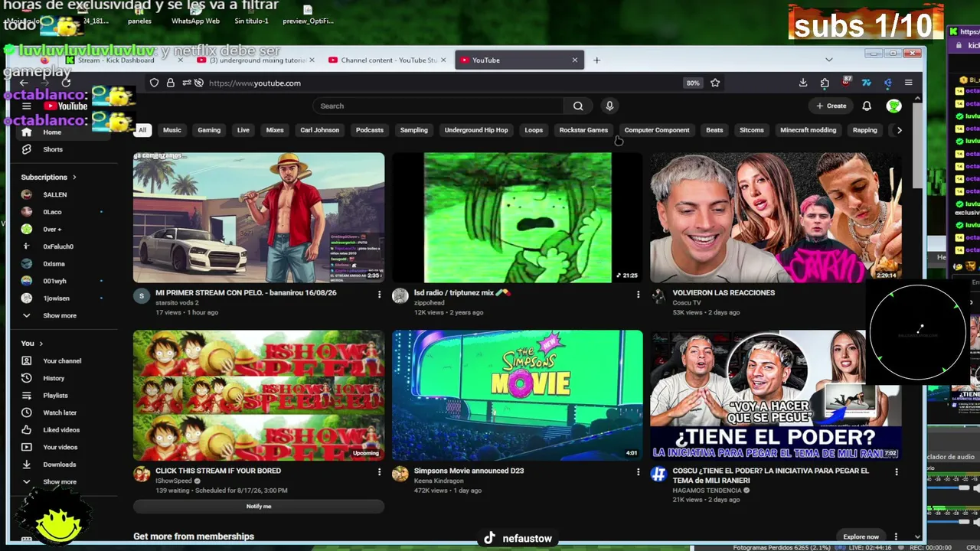Start voice search with the microphone
This screenshot has height=551, width=980.
[x=609, y=106]
